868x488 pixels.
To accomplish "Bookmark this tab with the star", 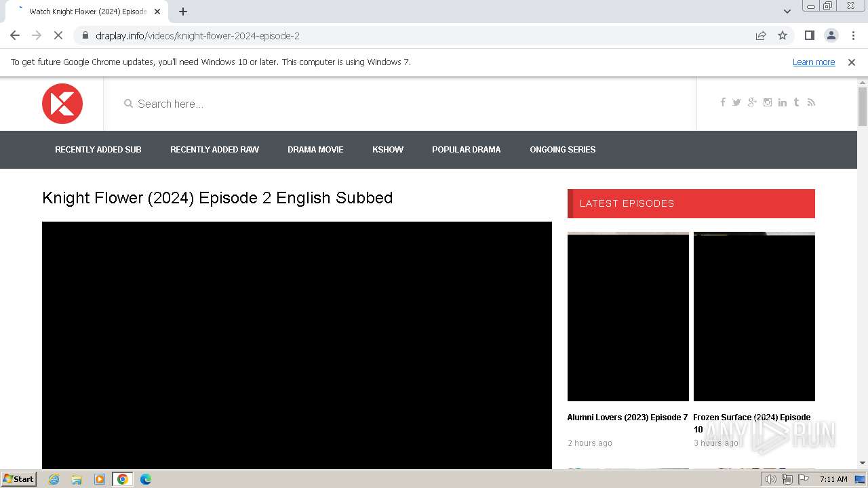I will pyautogui.click(x=783, y=35).
